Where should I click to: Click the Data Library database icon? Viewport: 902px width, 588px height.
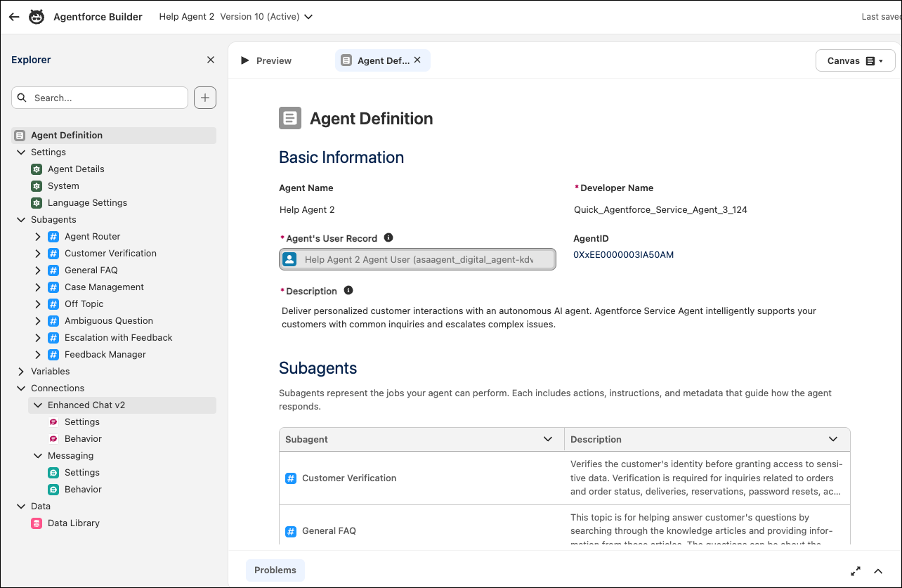(37, 523)
